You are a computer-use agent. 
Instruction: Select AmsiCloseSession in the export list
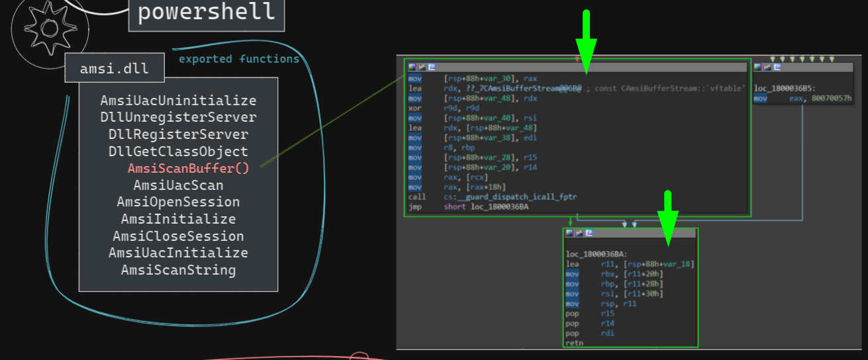tap(178, 236)
